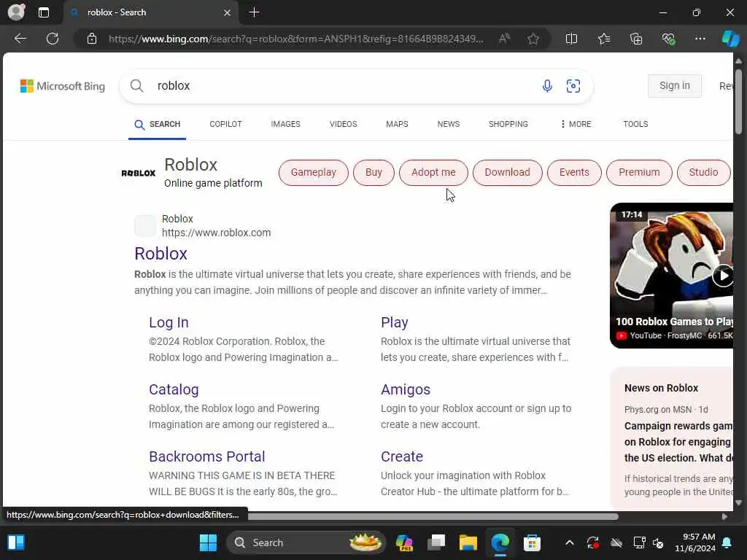The width and height of the screenshot is (747, 560).
Task: Click the horizontal scrollbar at the bottom
Action: click(433, 517)
